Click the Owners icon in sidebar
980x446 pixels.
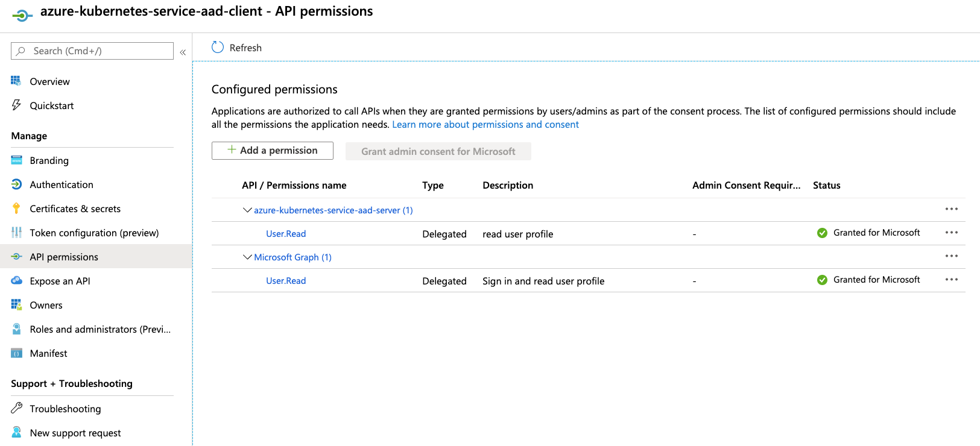click(x=16, y=305)
